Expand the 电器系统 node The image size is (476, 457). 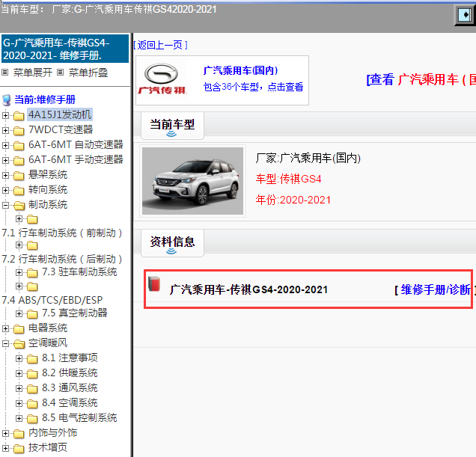pos(5,328)
